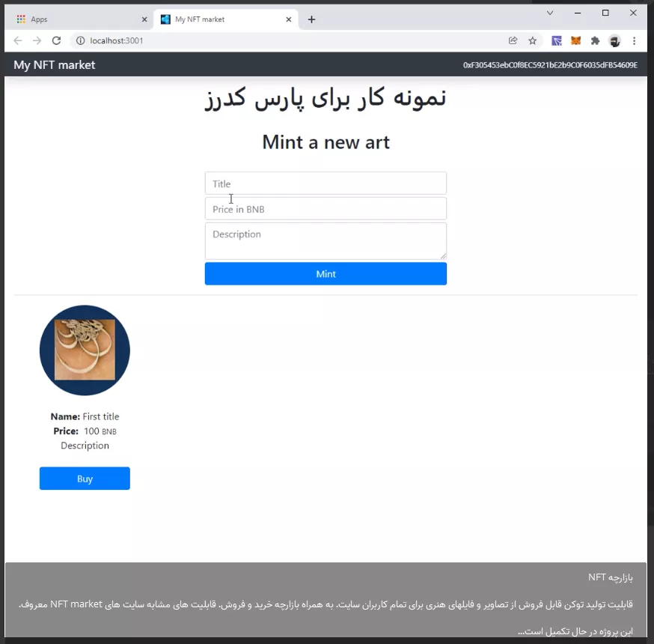Click the First title NFT thumbnail
The height and width of the screenshot is (644, 654).
[85, 350]
